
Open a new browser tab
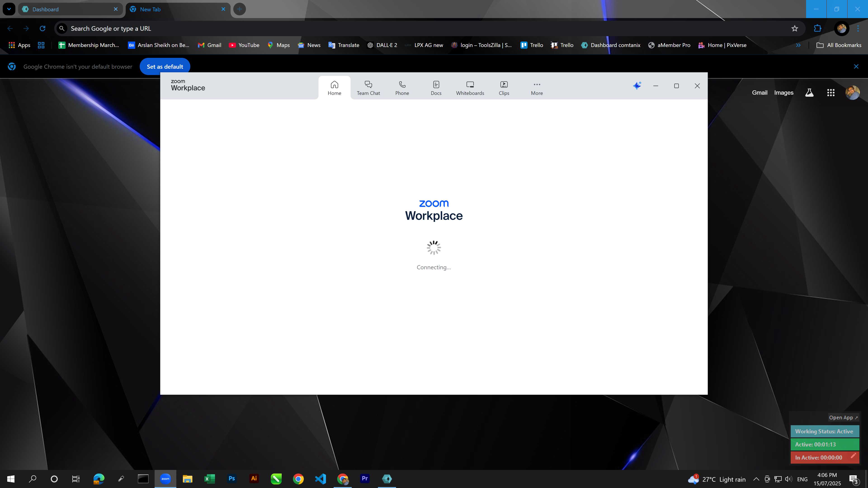tap(239, 9)
